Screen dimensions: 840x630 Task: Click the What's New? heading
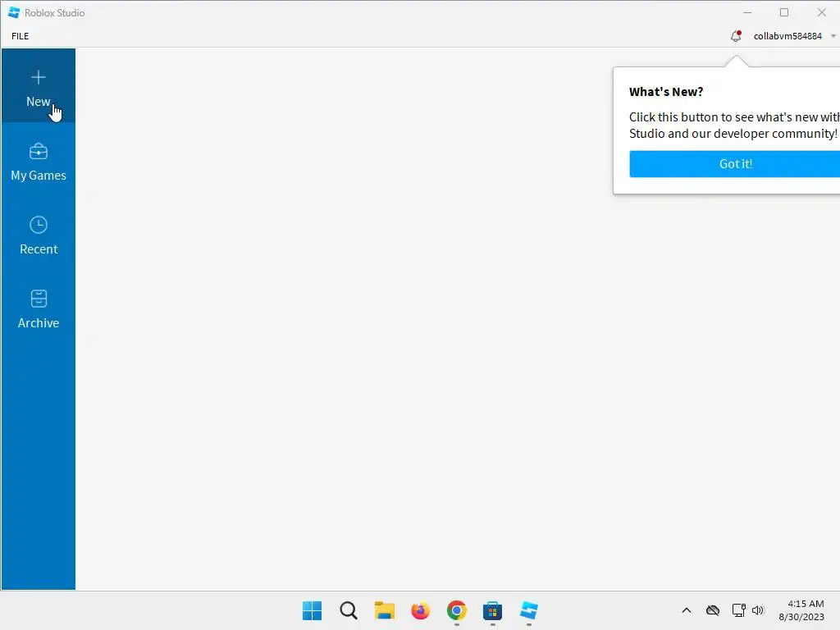[x=666, y=92]
